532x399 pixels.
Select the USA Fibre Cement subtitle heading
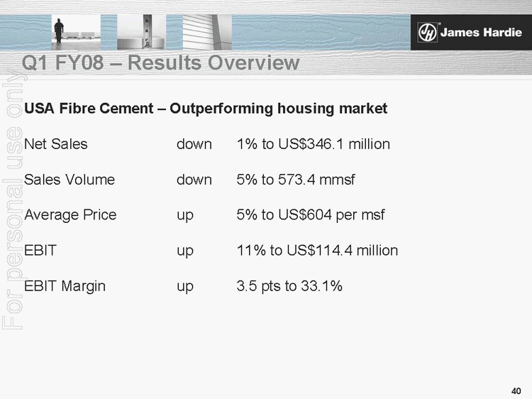pyautogui.click(x=206, y=109)
